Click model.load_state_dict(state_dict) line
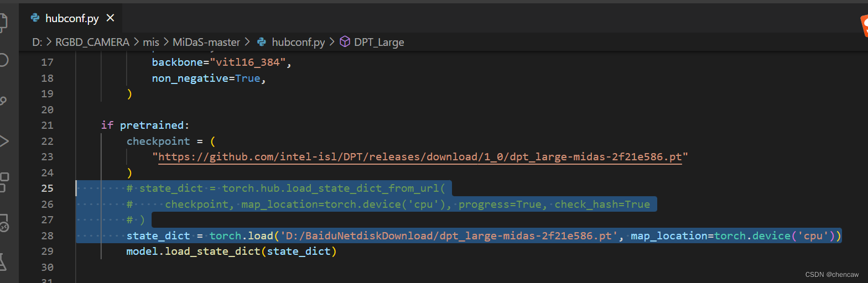This screenshot has height=283, width=868. pos(231,251)
